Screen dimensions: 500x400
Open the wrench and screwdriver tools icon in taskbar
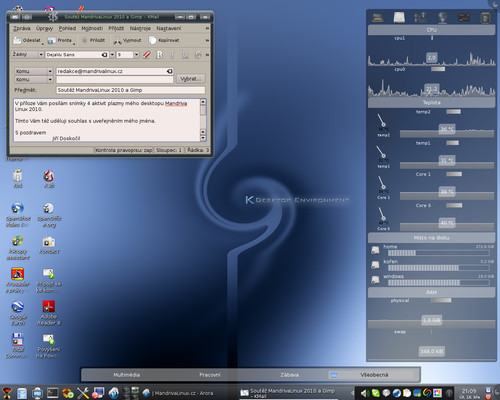tap(83, 393)
